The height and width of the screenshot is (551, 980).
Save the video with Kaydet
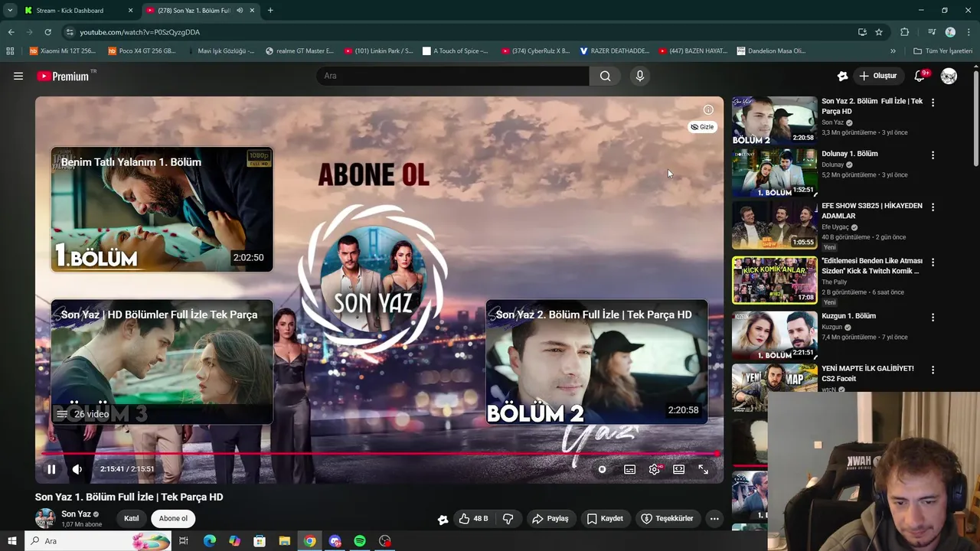coord(604,518)
